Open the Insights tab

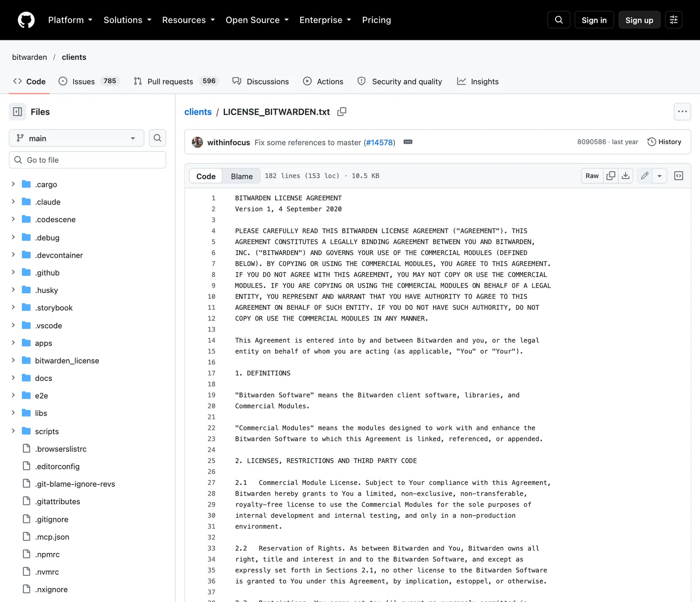tap(478, 81)
